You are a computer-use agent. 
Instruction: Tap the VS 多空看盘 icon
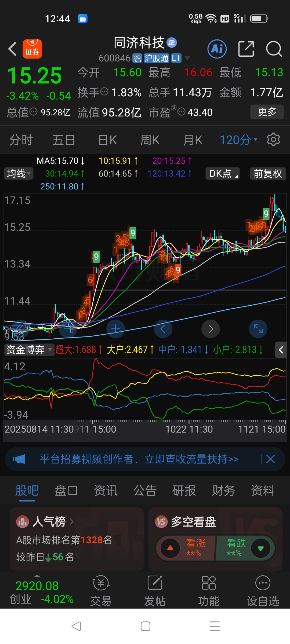click(161, 522)
